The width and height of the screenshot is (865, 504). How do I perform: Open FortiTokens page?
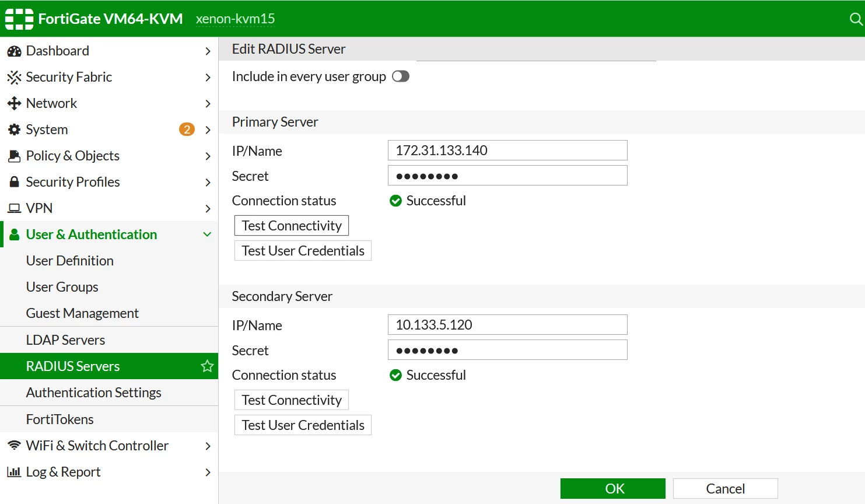pos(109,419)
